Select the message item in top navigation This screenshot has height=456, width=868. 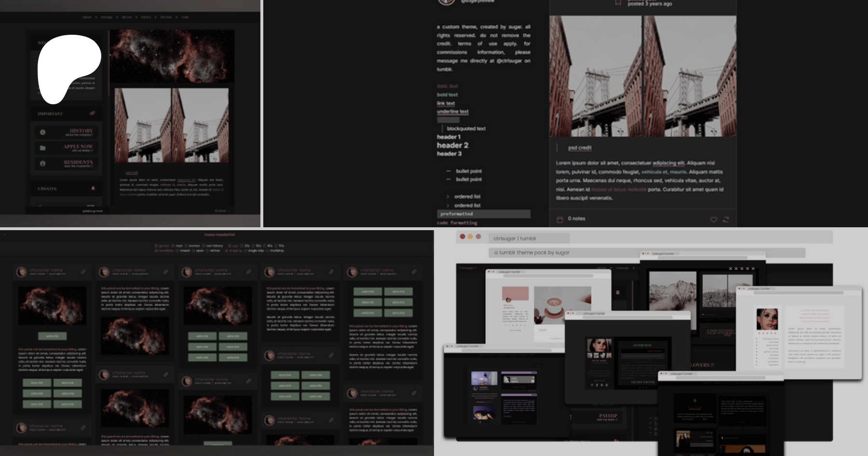pos(107,17)
